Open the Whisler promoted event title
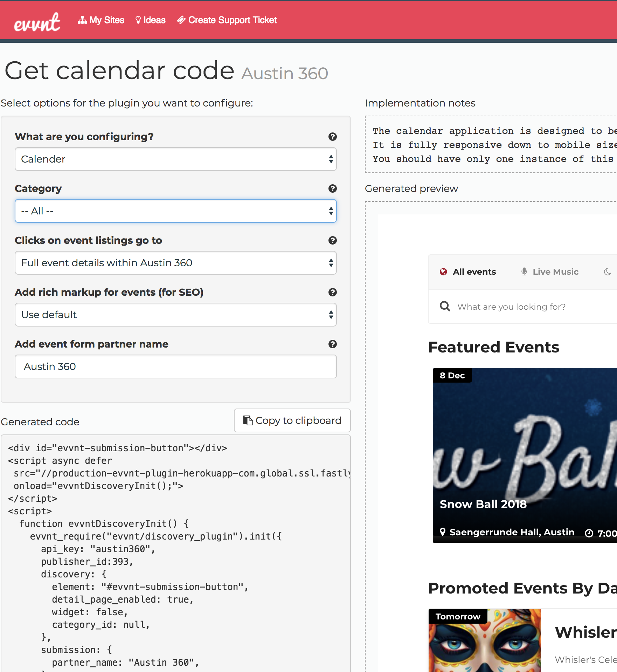This screenshot has height=672, width=617. [586, 632]
